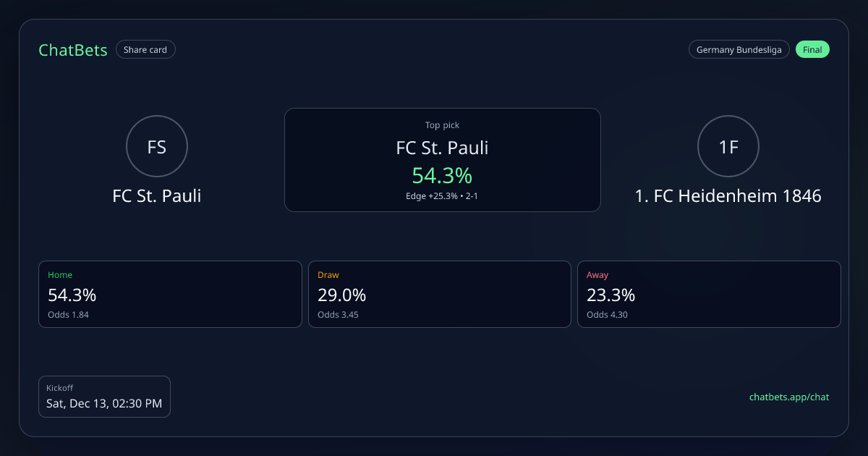Click the Edge +25.3% • 2-1 text
This screenshot has height=456, width=868.
point(442,196)
